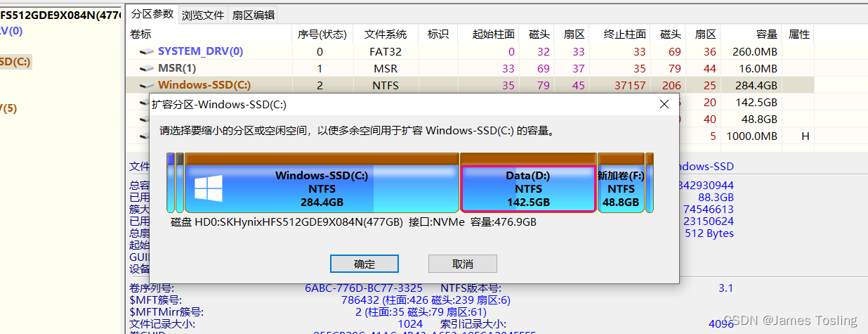Click the 142.5GB capacity cell in the table
The image size is (868, 334).
(757, 102)
